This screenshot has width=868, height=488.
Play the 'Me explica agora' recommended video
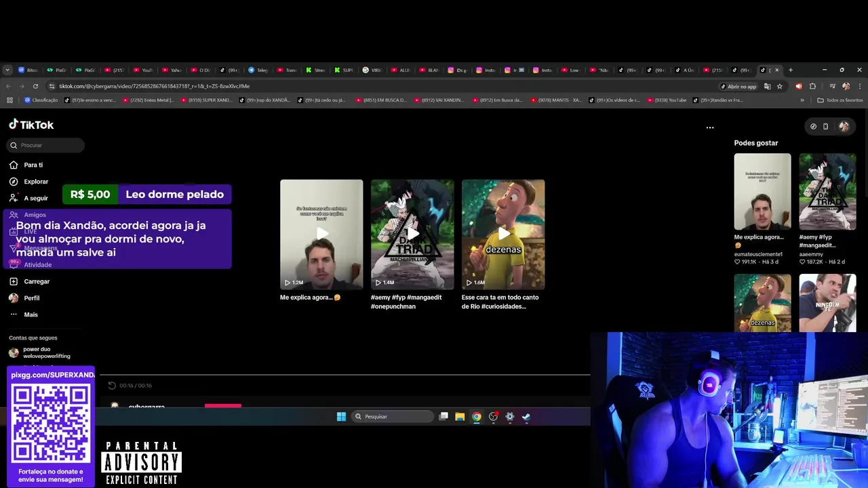coord(321,234)
